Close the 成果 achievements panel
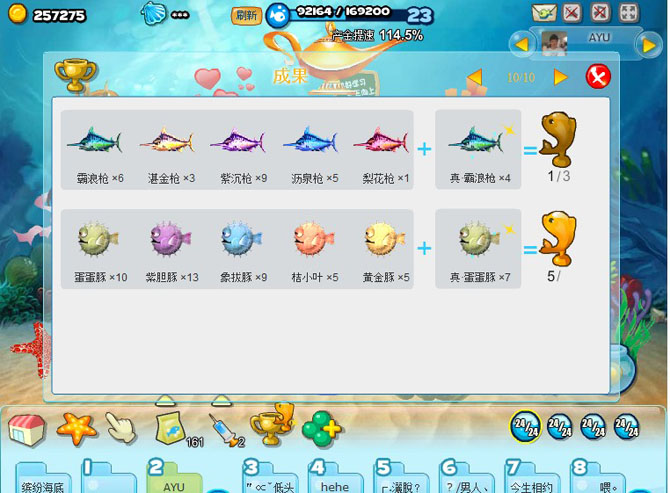 click(x=598, y=76)
